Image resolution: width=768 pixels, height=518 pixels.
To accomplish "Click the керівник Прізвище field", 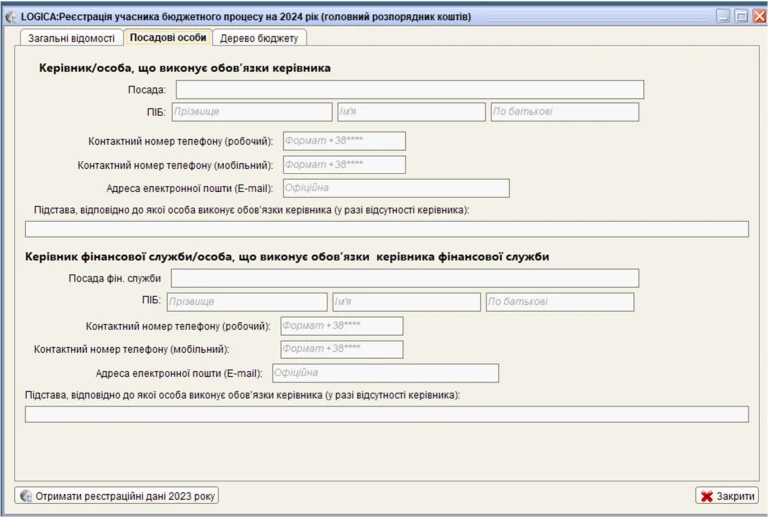I will point(251,112).
